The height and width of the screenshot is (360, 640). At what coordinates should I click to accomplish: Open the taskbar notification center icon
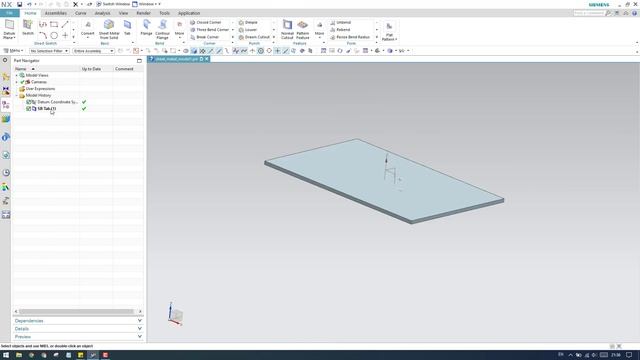629,355
